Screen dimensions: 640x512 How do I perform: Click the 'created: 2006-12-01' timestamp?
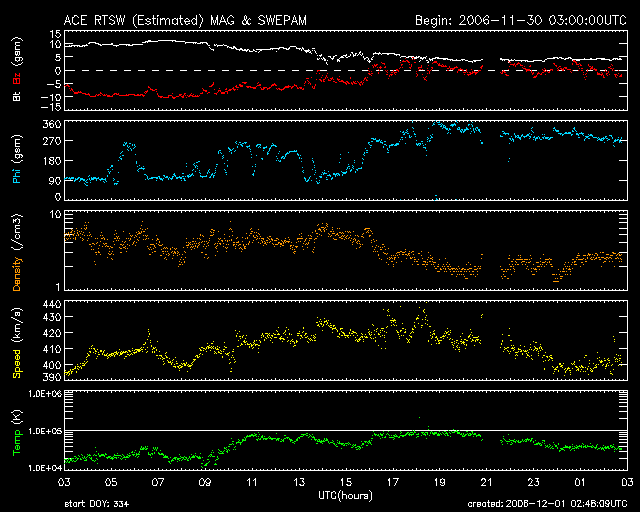point(548,504)
